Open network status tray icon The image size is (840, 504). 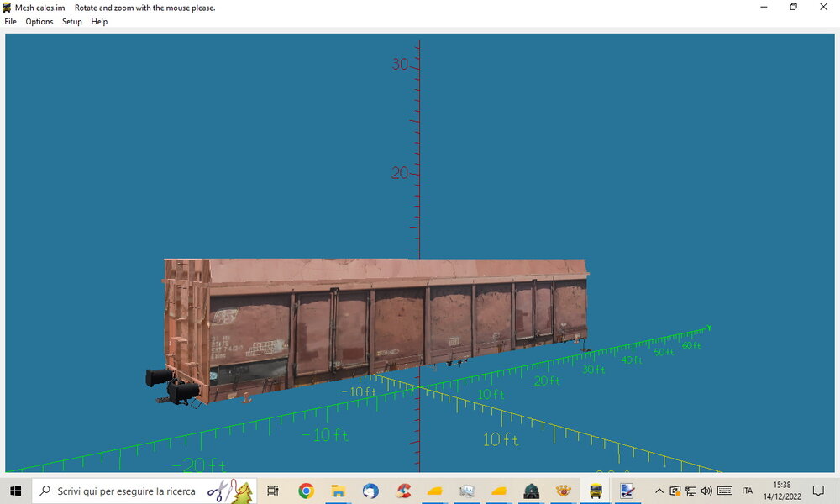[691, 491]
